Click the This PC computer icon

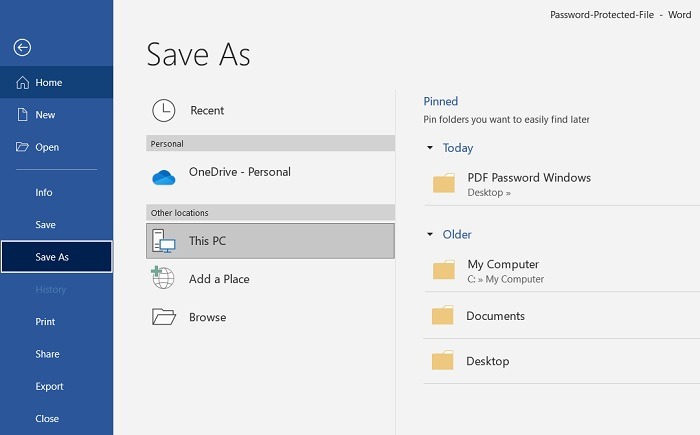163,241
